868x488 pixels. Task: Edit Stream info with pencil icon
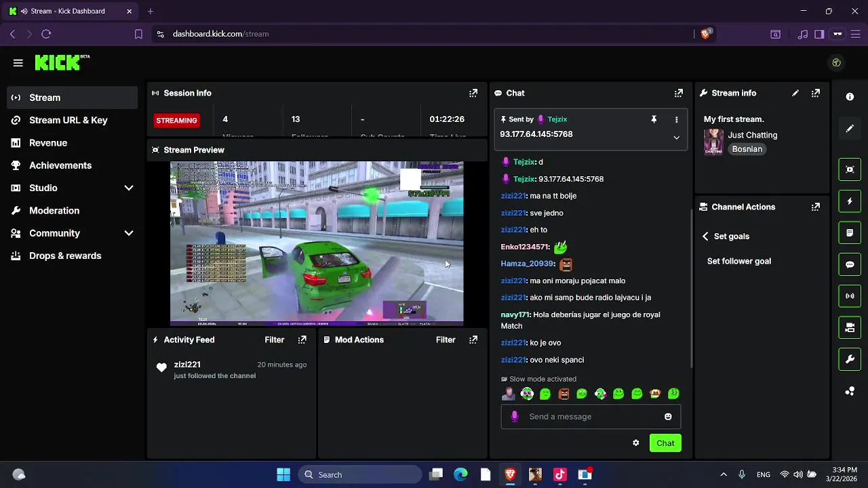(x=795, y=93)
